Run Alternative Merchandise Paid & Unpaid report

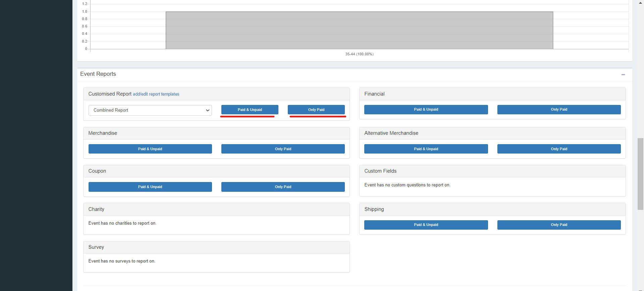point(426,149)
